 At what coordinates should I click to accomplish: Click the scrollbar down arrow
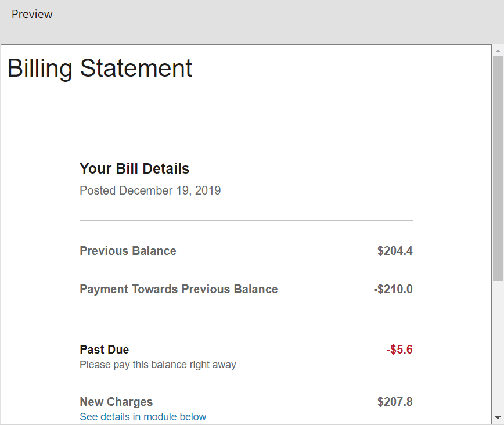(x=498, y=417)
